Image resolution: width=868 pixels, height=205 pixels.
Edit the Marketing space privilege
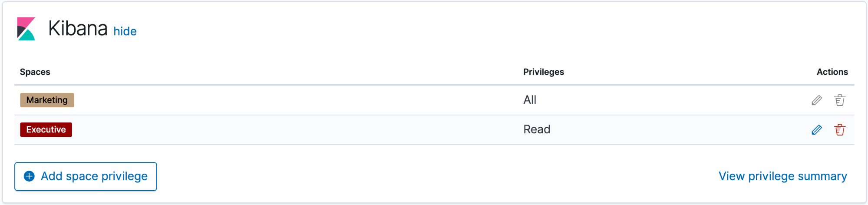[x=816, y=100]
